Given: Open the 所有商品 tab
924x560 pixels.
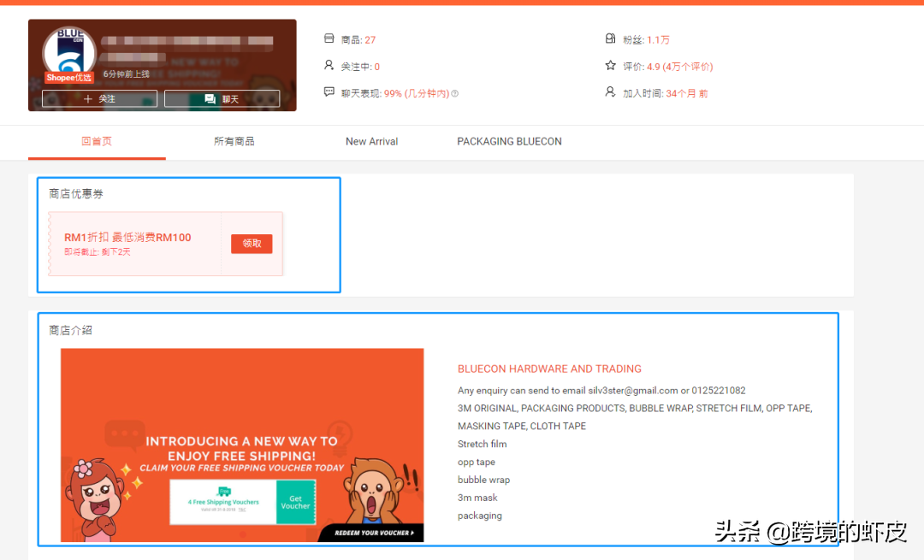Looking at the screenshot, I should coord(234,141).
